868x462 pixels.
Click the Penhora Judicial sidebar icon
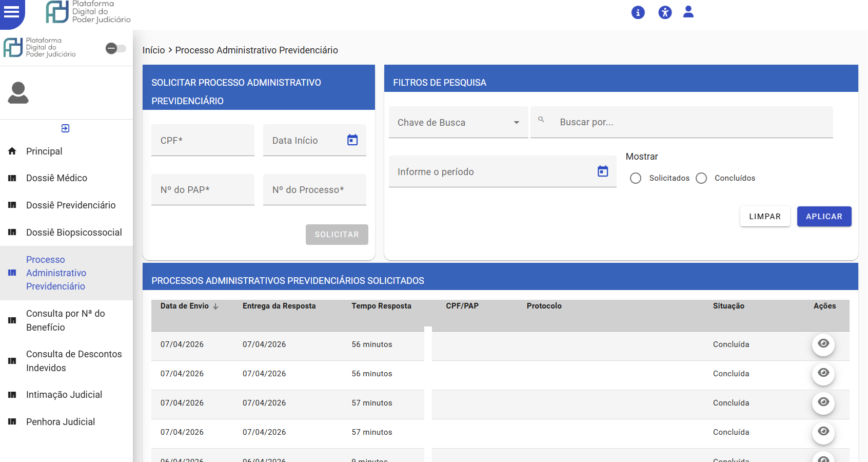pyautogui.click(x=12, y=421)
